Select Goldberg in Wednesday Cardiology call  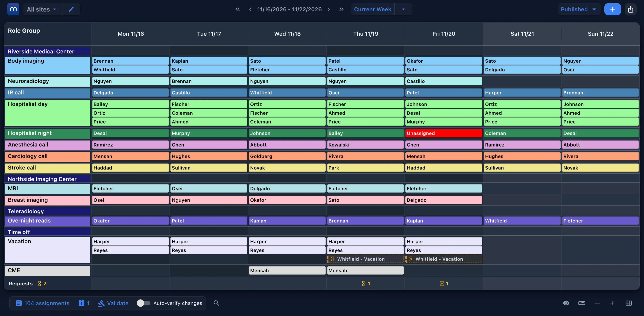(x=287, y=156)
